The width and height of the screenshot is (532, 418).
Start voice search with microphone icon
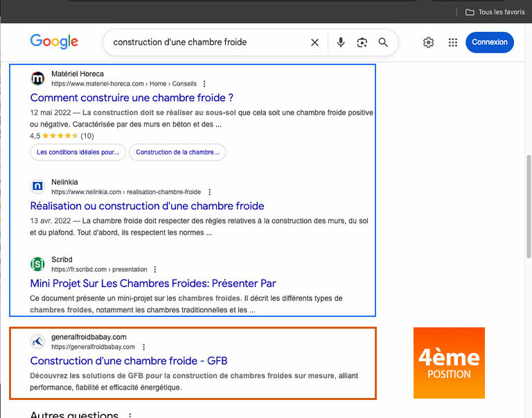pyautogui.click(x=341, y=42)
